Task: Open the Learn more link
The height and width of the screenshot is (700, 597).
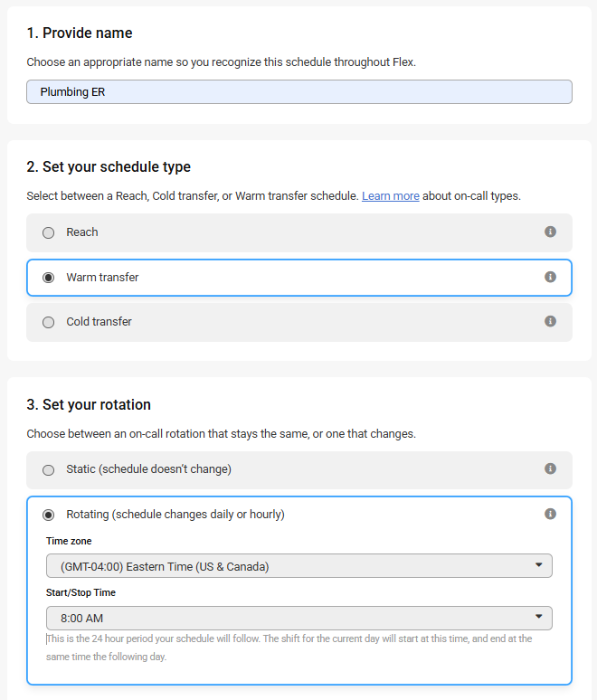Action: click(x=390, y=196)
